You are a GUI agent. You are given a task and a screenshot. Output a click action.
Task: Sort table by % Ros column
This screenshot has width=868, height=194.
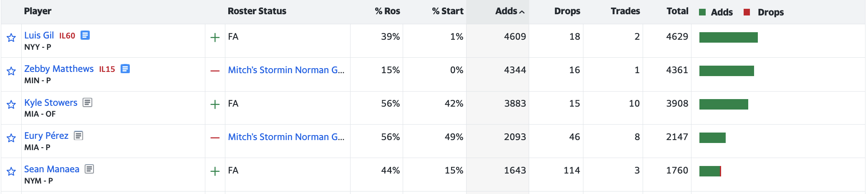click(x=387, y=11)
